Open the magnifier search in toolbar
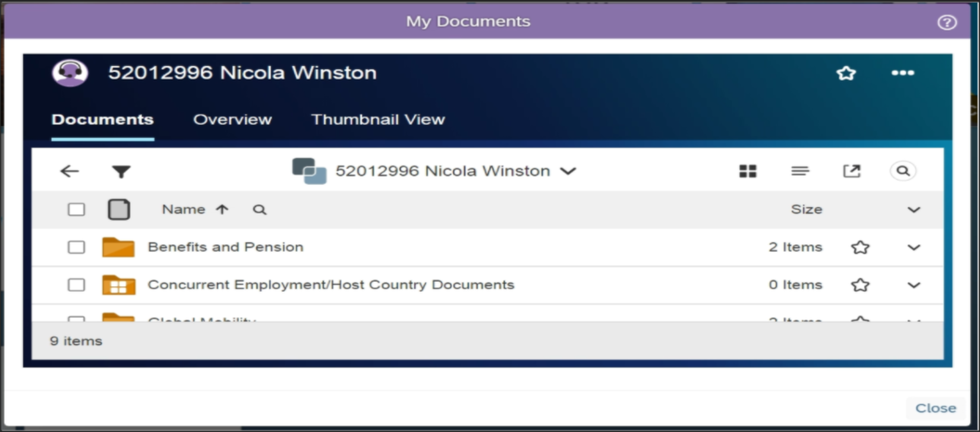980x432 pixels. tap(902, 172)
